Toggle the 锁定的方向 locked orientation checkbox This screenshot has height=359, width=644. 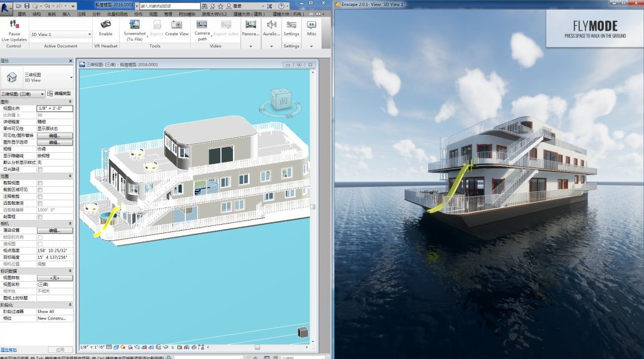(x=40, y=237)
